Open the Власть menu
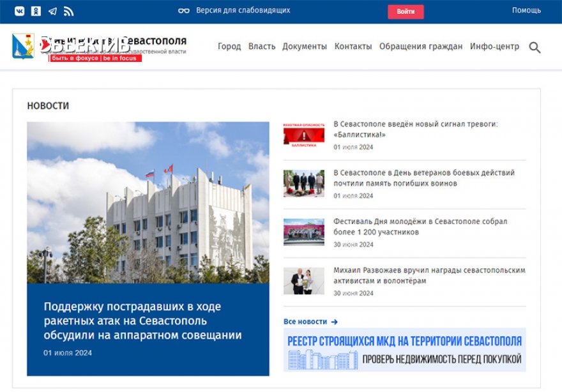The height and width of the screenshot is (392, 562). [262, 46]
